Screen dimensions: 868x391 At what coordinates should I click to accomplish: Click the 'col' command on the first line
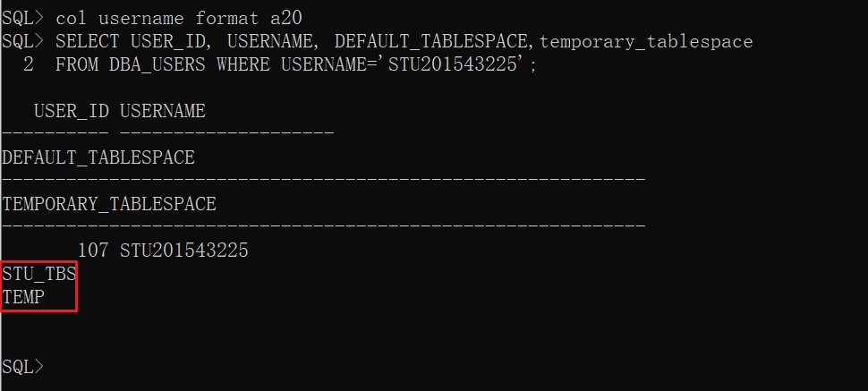72,18
